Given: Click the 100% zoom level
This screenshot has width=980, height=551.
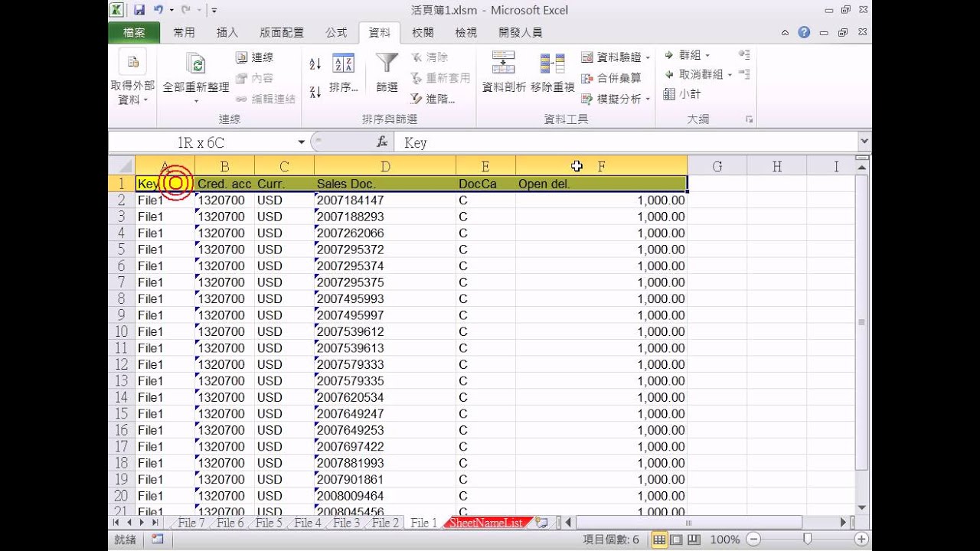Looking at the screenshot, I should [x=724, y=540].
